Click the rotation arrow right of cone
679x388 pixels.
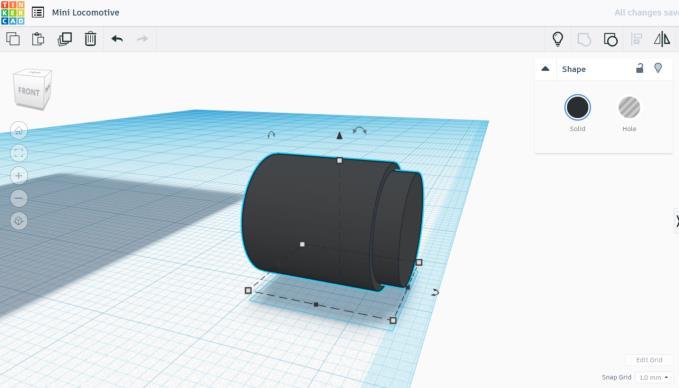coord(359,130)
